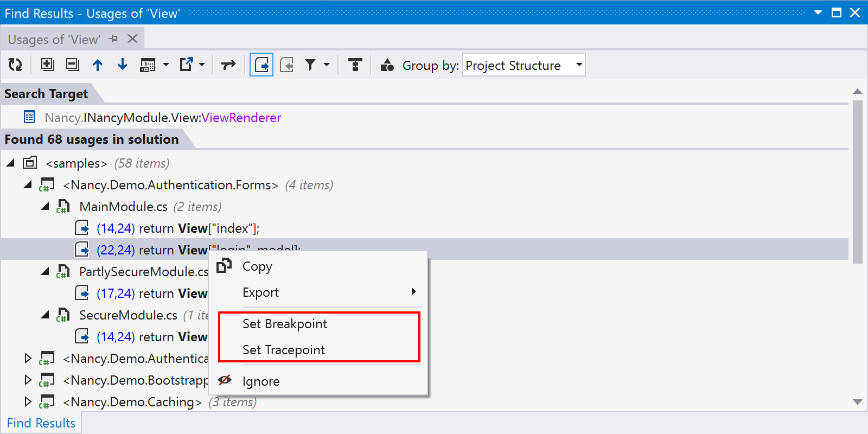Collapse the MainModule.cs file node
Screen dimensions: 868x434
(x=45, y=206)
